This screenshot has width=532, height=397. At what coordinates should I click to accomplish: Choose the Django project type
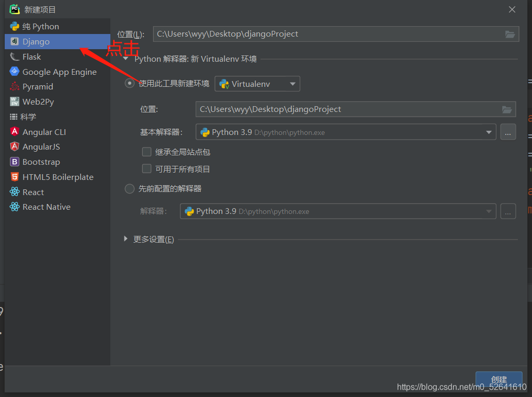pyautogui.click(x=58, y=41)
